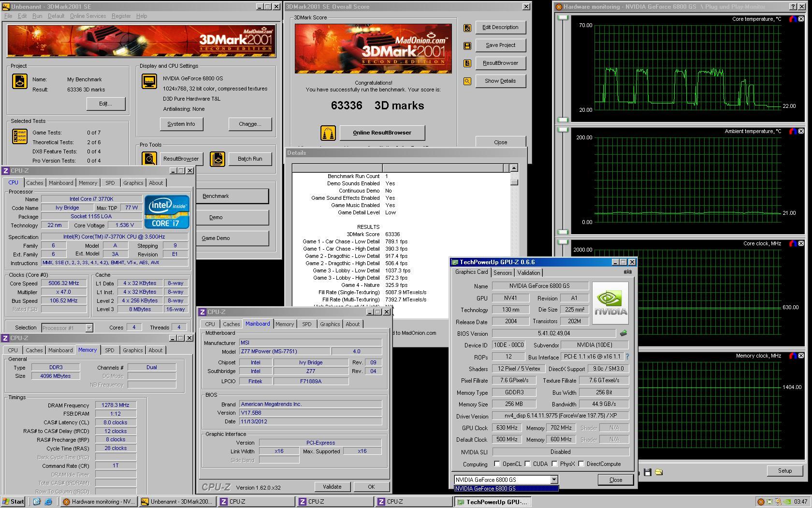Click the BIOS save chip icon in GPU-Z
The width and height of the screenshot is (812, 508).
[623, 333]
